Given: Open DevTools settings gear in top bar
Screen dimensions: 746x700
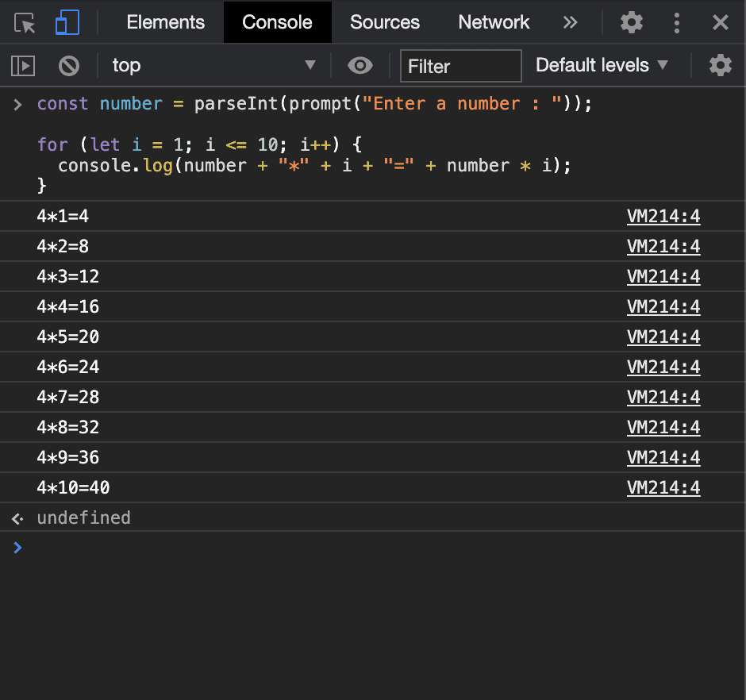Looking at the screenshot, I should pos(631,22).
